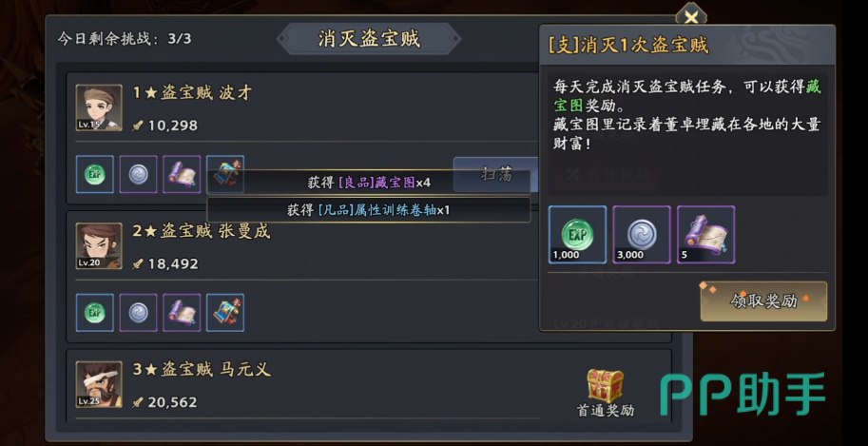Viewport: 868px width, 446px height.
Task: Click the 领取奖励 claim reward button
Action: click(x=763, y=301)
